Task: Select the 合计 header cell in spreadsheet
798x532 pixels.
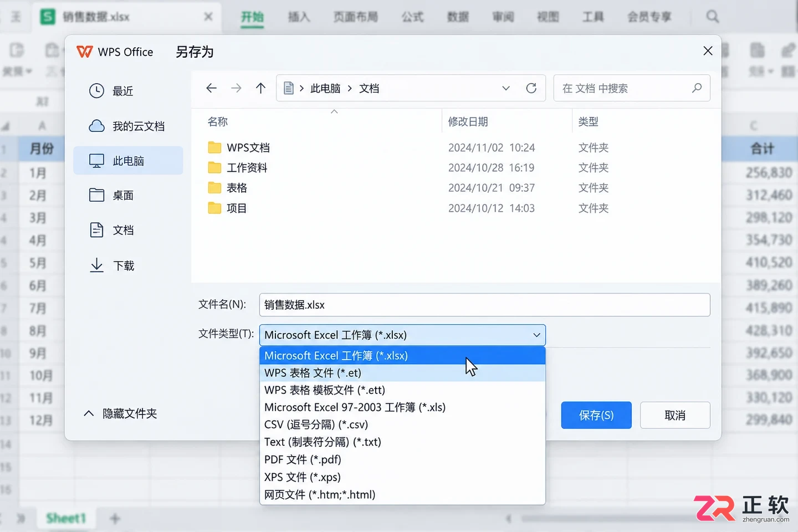Action: [762, 148]
